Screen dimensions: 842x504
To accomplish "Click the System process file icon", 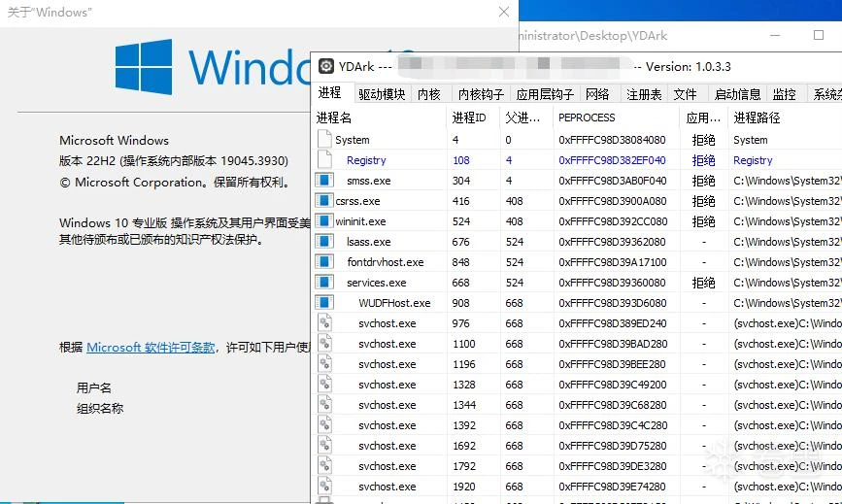I will pyautogui.click(x=324, y=140).
